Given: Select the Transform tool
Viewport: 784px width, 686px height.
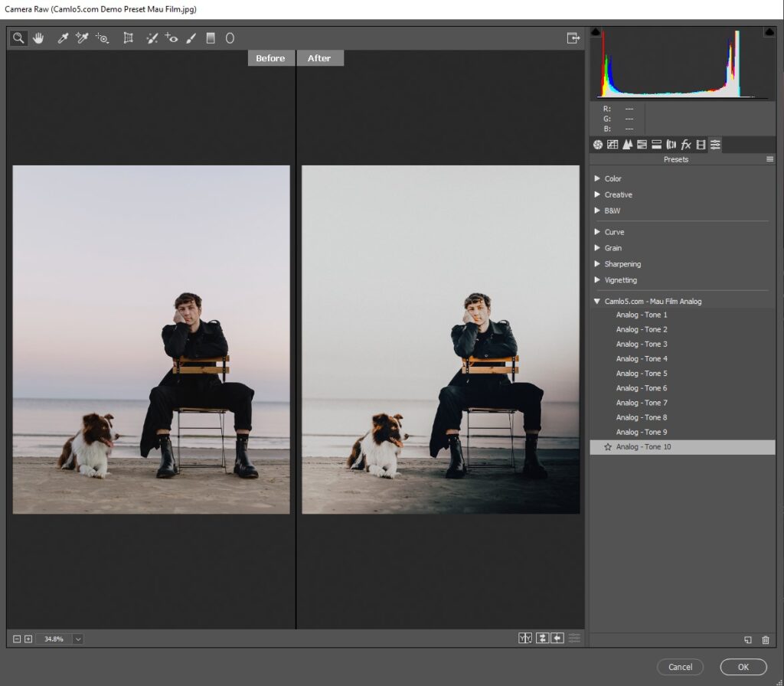Looking at the screenshot, I should [129, 38].
